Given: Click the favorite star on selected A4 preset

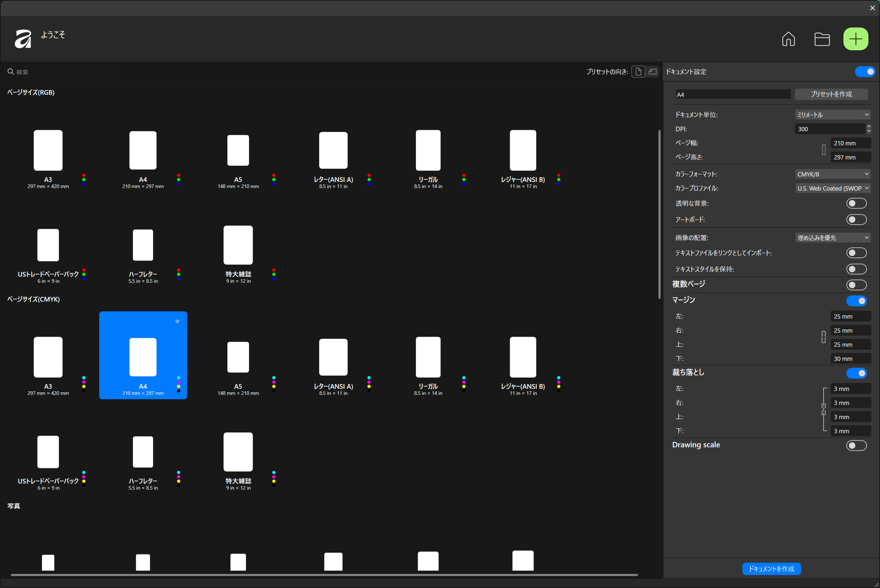Looking at the screenshot, I should point(177,321).
